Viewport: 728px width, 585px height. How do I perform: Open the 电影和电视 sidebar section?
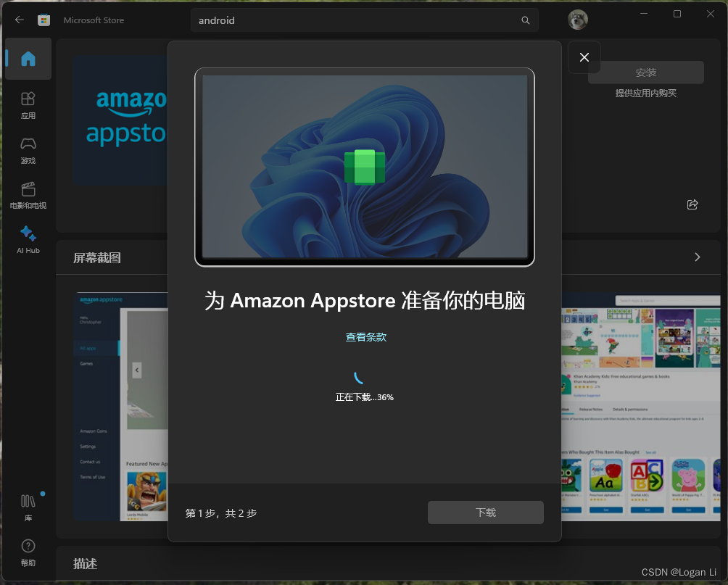pos(28,196)
